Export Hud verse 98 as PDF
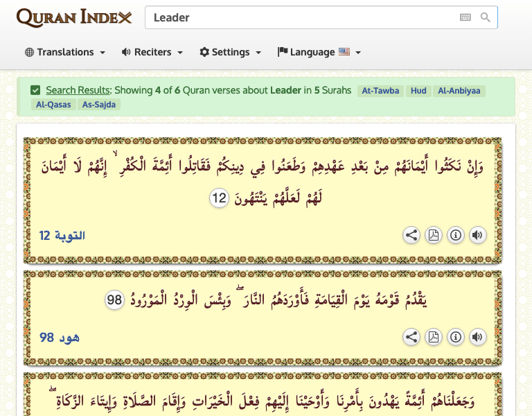The width and height of the screenshot is (532, 416). click(x=434, y=337)
